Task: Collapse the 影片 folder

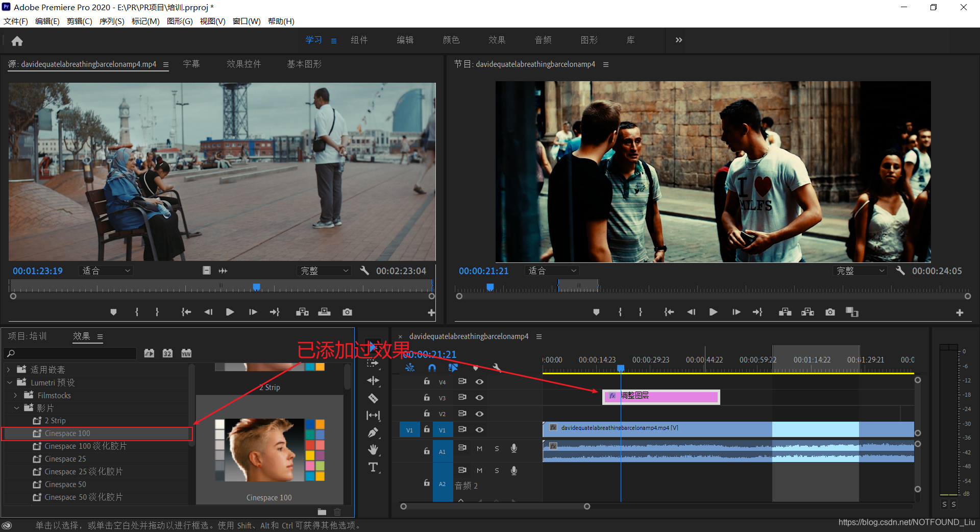Action: [x=16, y=408]
